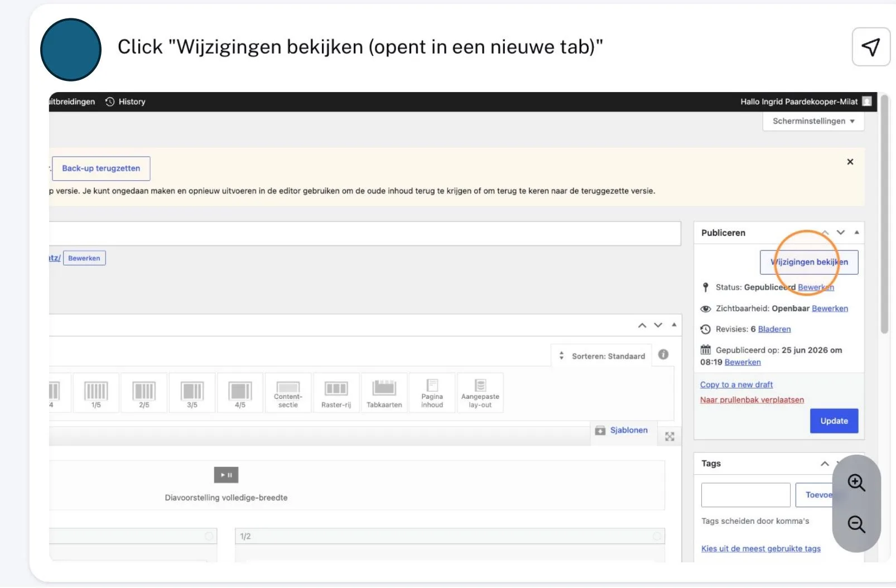The width and height of the screenshot is (896, 588).
Task: Open the Sorteren: Standaard dropdown
Action: tap(602, 356)
